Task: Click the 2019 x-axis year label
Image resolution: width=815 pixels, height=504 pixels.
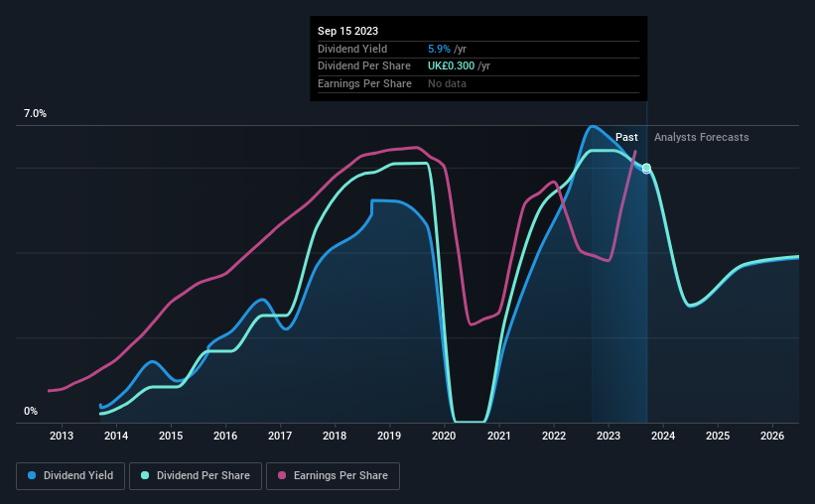Action: pyautogui.click(x=389, y=436)
